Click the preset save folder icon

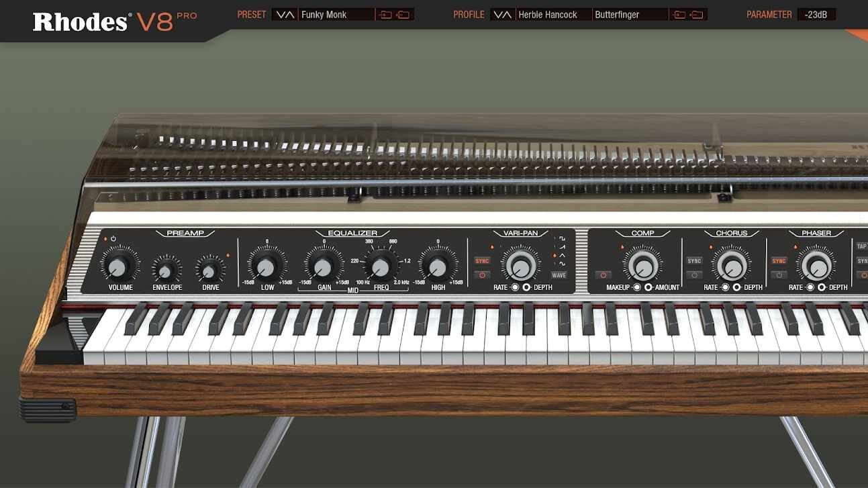coord(403,15)
